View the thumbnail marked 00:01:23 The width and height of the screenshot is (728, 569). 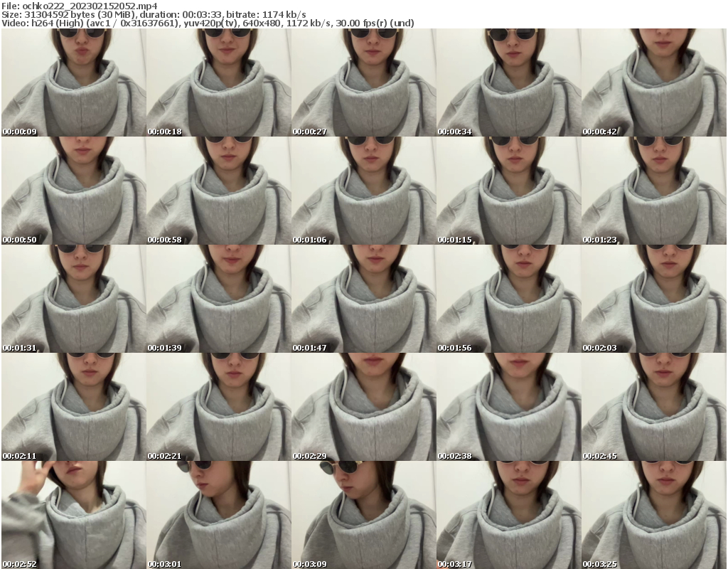655,189
